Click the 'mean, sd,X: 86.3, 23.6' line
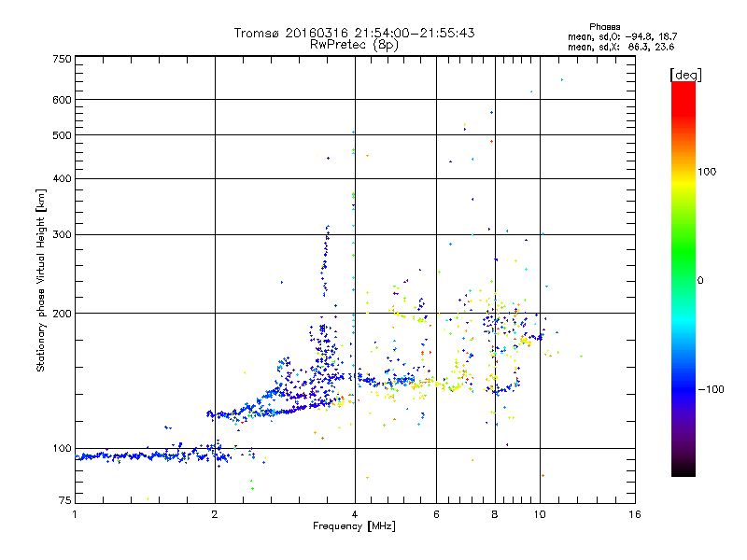This screenshot has height=560, width=747. pos(621,47)
